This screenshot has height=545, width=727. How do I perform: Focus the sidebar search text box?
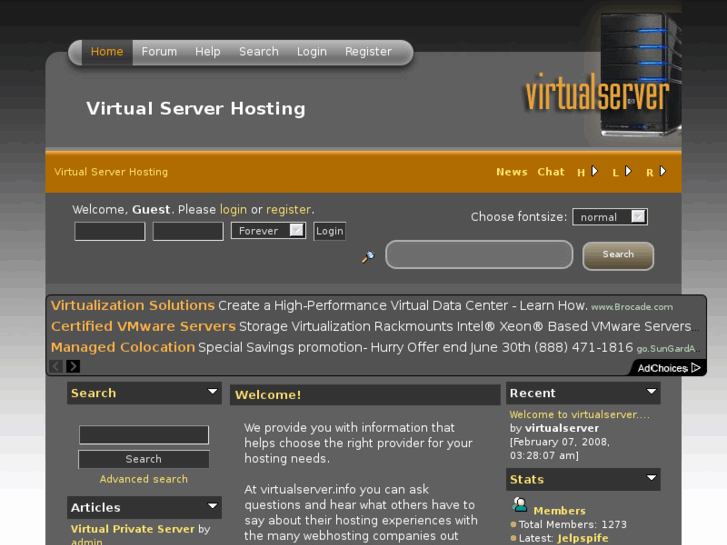click(144, 435)
